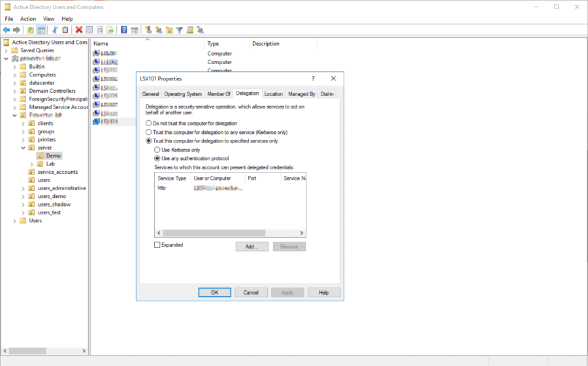Open Help via blue question mark icon
The image size is (588, 366).
(123, 30)
